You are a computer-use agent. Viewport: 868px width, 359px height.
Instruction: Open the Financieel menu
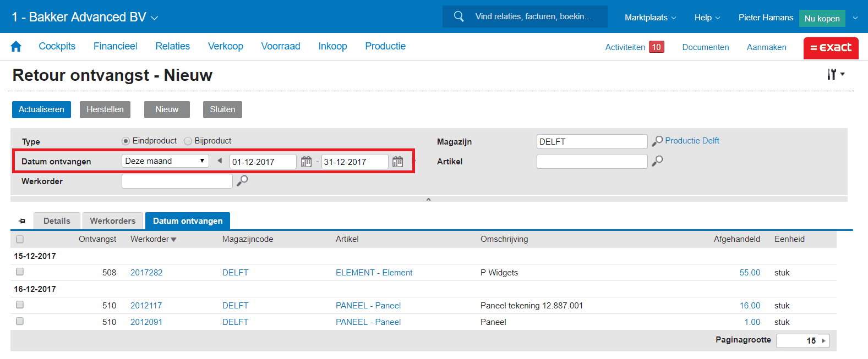[x=115, y=46]
